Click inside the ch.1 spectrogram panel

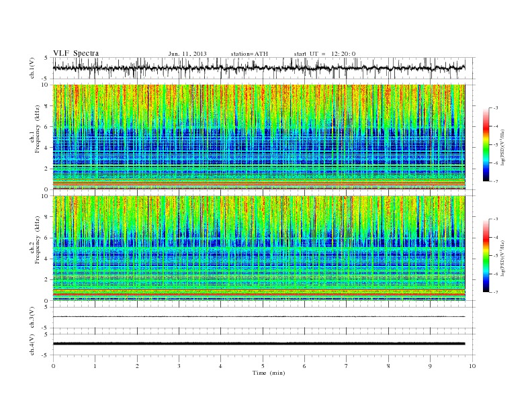[259, 137]
